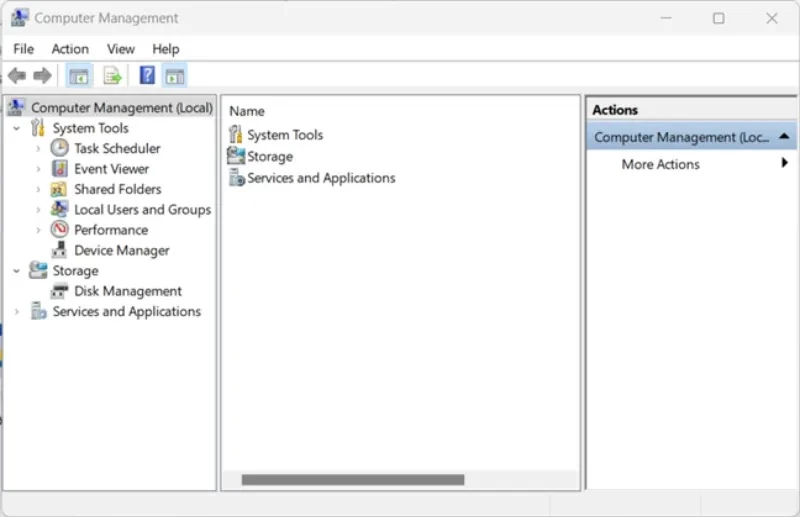Select Services and Applications label in tree
The image size is (800, 517).
pyautogui.click(x=127, y=311)
